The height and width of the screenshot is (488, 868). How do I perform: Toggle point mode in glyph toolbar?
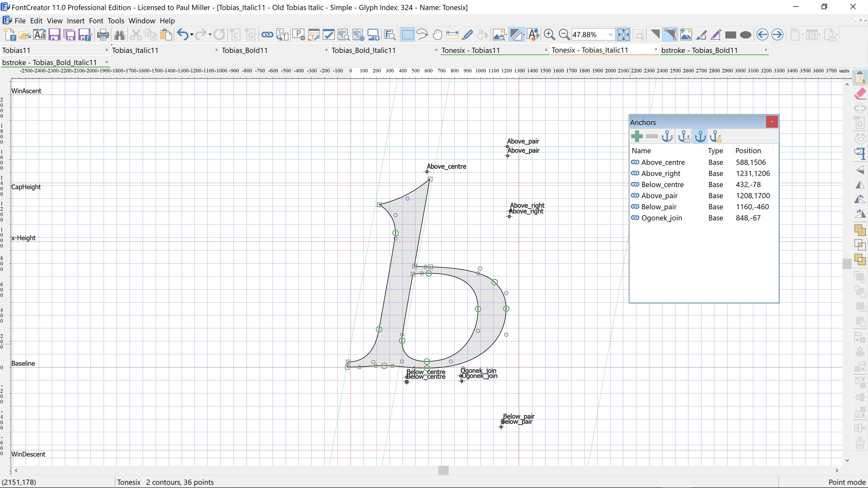click(670, 34)
